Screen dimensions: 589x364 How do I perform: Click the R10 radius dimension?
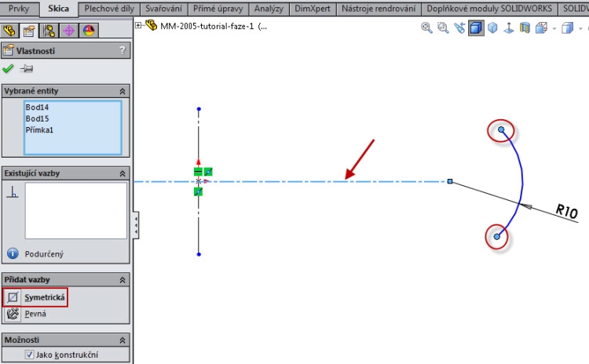(x=566, y=211)
